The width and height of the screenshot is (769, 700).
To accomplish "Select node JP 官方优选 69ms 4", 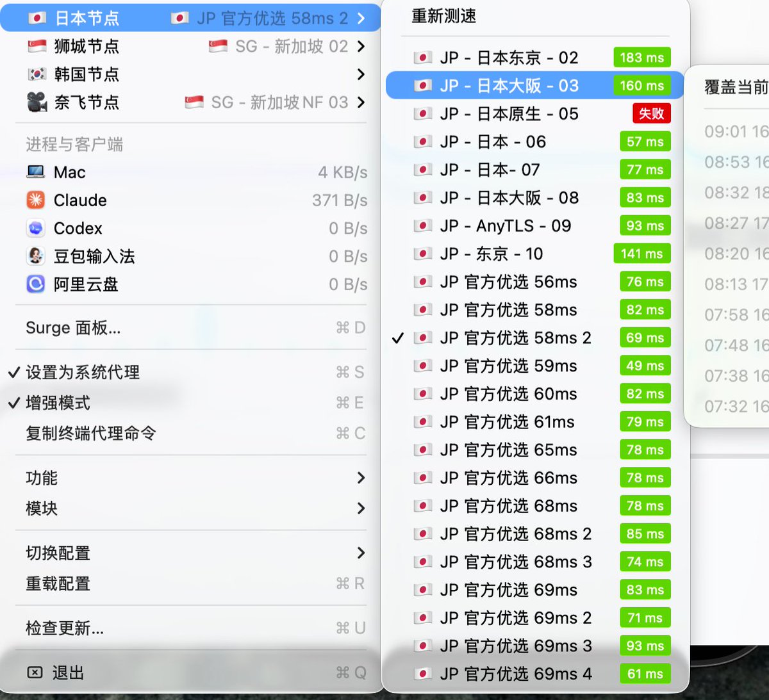I will click(x=535, y=674).
